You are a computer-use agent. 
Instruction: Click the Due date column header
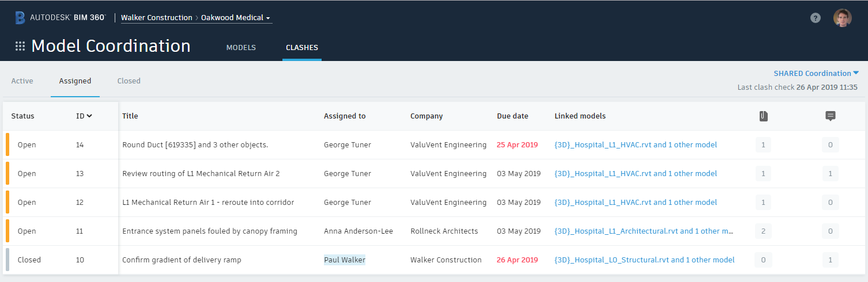coord(512,116)
